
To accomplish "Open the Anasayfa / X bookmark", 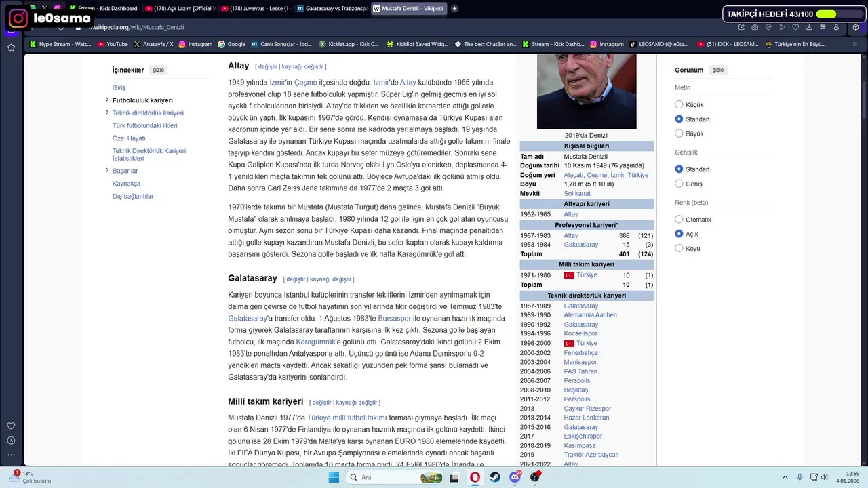I will 153,44.
